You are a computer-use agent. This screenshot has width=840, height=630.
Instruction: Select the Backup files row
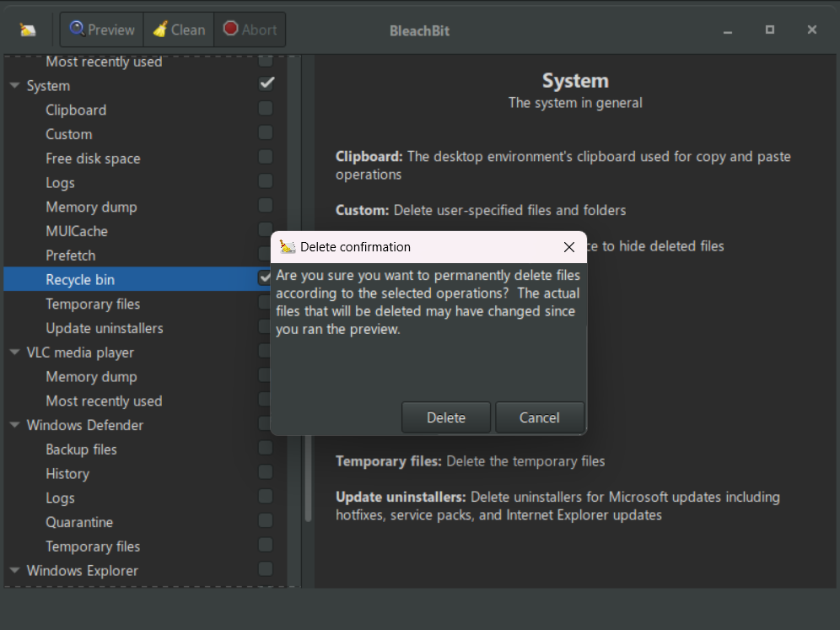[x=145, y=450]
